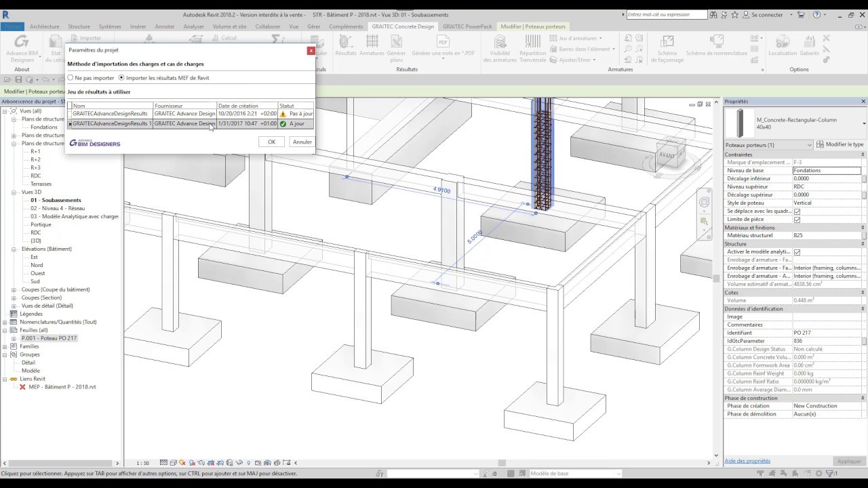Image resolution: width=868 pixels, height=488 pixels.
Task: Close the Paramètres du projet dialog
Action: 311,51
